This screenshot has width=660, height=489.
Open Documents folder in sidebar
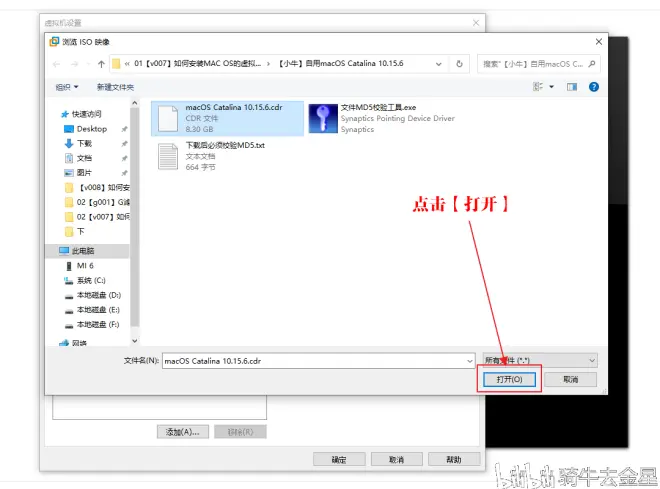(x=79, y=158)
